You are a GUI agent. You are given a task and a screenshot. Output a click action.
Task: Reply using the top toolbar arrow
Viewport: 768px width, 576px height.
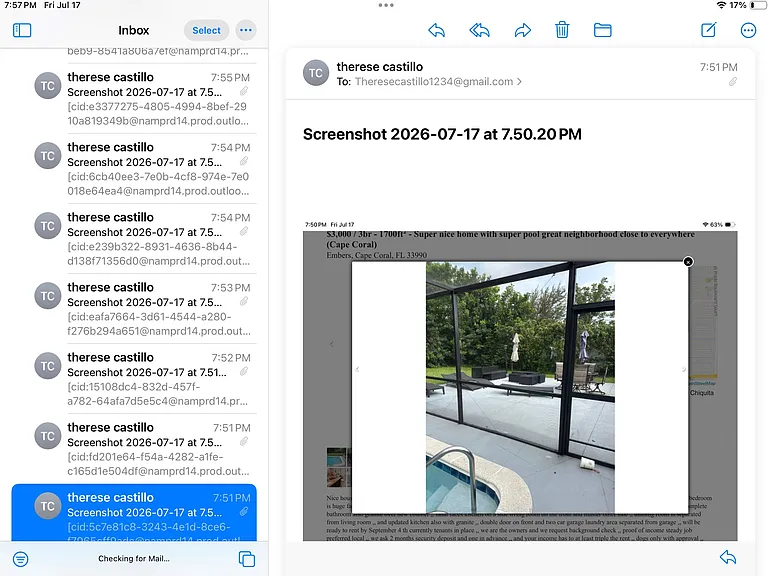tap(436, 30)
